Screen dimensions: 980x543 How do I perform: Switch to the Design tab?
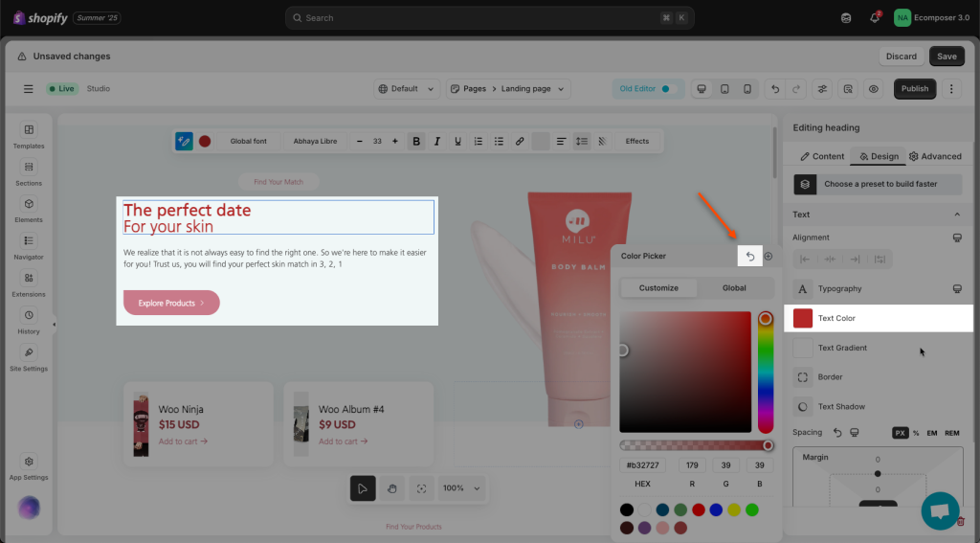coord(879,156)
